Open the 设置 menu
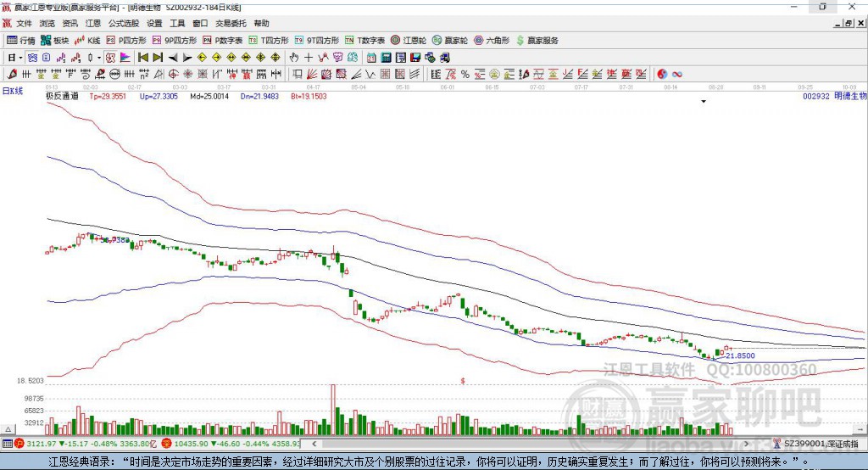Viewport: 868px width, 470px height. pos(154,23)
